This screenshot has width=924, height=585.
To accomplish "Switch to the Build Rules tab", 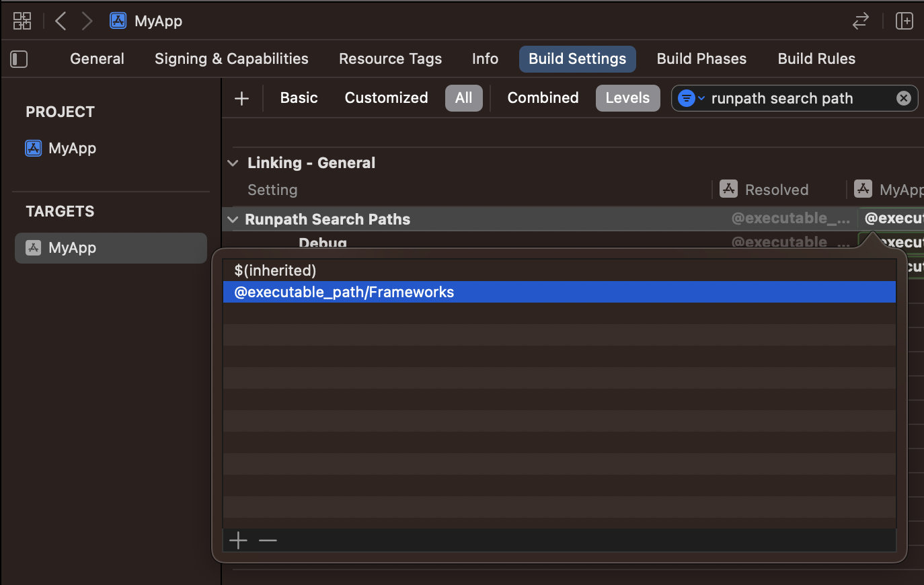I will [816, 59].
